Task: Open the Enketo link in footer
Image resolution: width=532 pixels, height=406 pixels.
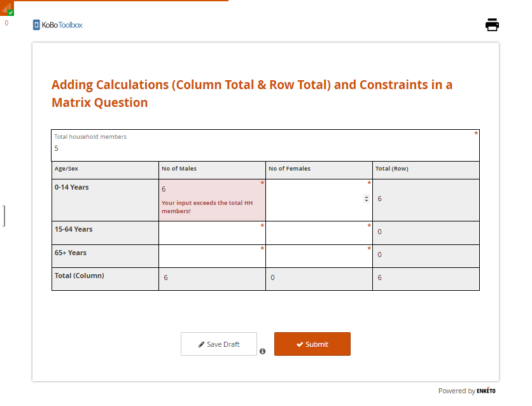Action: (486, 391)
